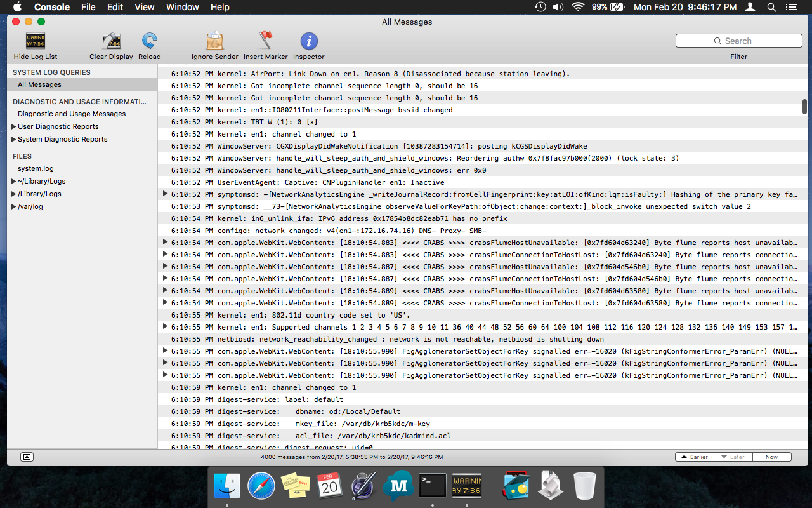812x508 pixels.
Task: Reload the log with the Reload icon
Action: 150,41
